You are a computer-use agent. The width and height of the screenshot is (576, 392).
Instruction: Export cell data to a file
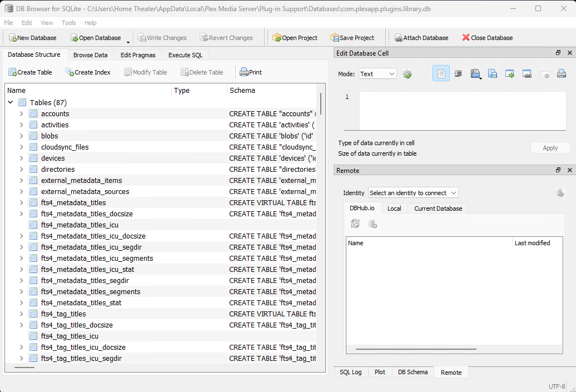[x=492, y=73]
